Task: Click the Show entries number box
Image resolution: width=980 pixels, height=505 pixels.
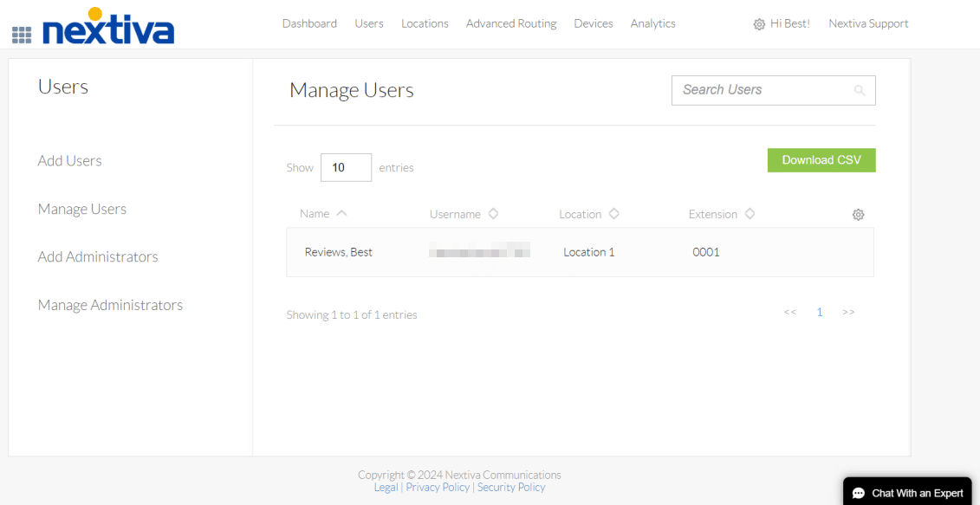Action: [x=346, y=167]
